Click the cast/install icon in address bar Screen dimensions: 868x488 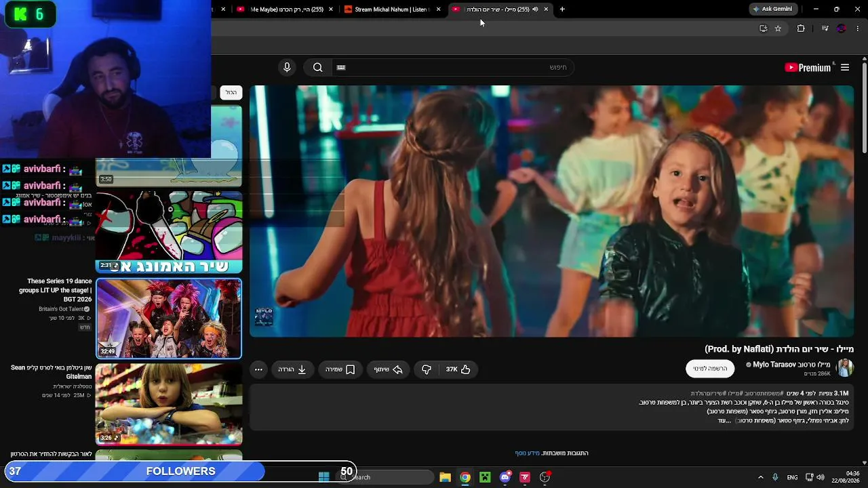[x=763, y=28]
